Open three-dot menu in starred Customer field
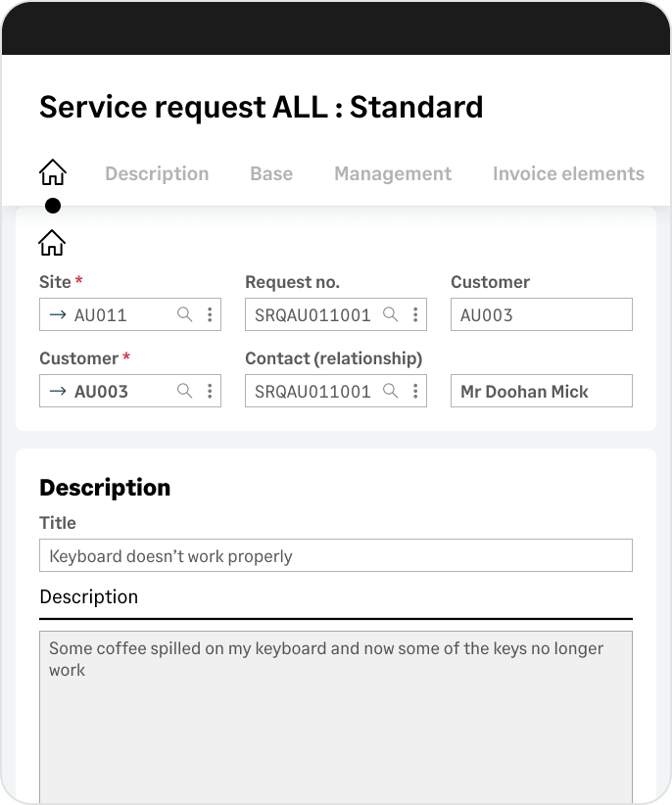672x805 pixels. click(x=210, y=391)
